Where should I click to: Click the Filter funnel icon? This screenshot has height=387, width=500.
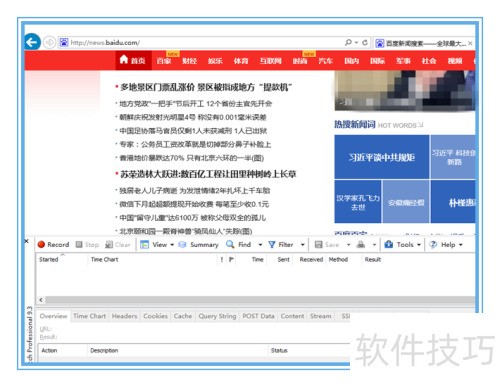click(x=272, y=245)
